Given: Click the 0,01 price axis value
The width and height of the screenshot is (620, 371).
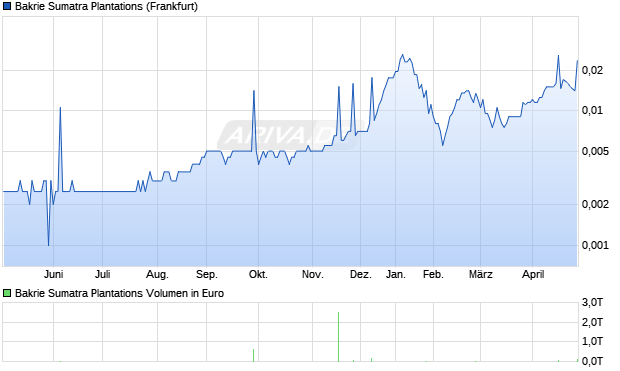Looking at the screenshot, I should 592,110.
